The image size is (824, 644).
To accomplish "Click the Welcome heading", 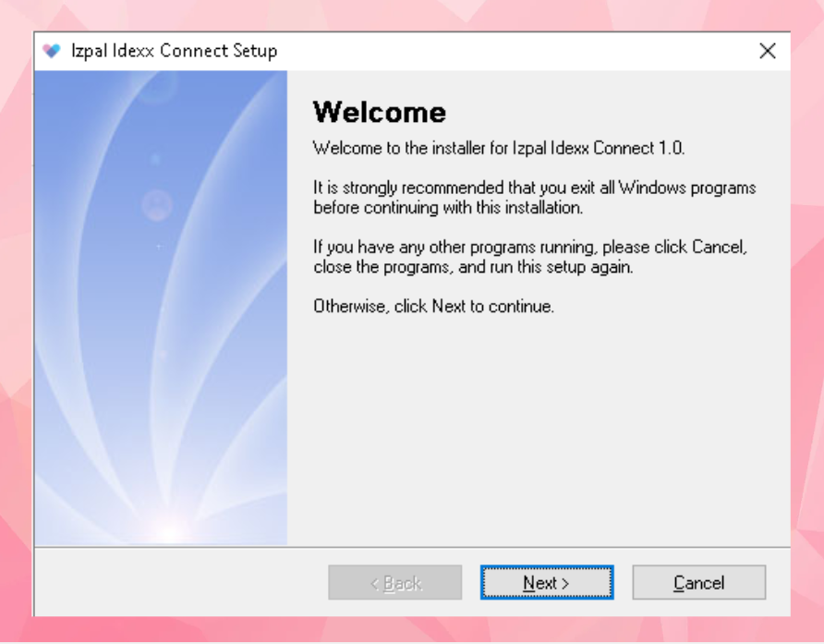I will point(380,112).
